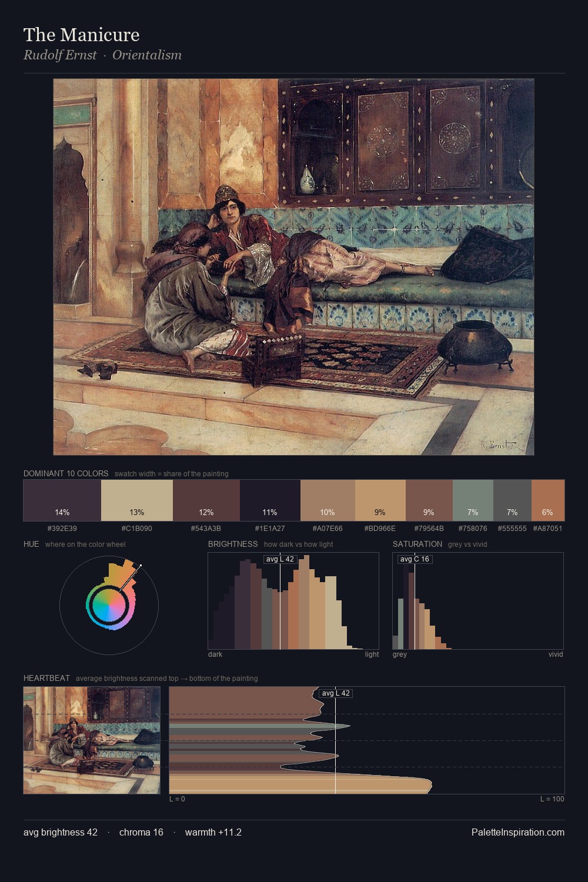Viewport: 588px width, 882px height.
Task: Click the hex code #C1B090 label
Action: (137, 529)
